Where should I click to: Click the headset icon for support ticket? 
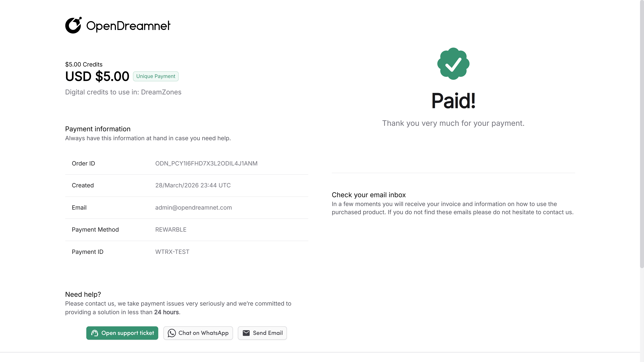[94, 333]
